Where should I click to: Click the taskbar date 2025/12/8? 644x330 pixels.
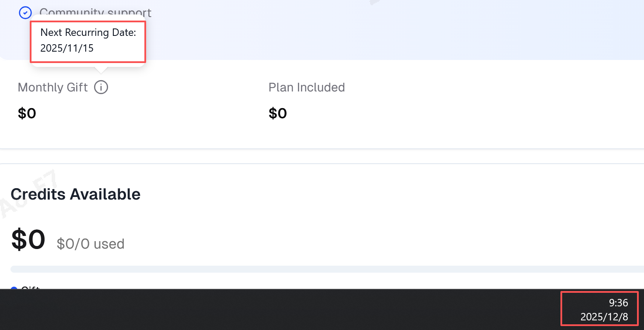pyautogui.click(x=604, y=317)
